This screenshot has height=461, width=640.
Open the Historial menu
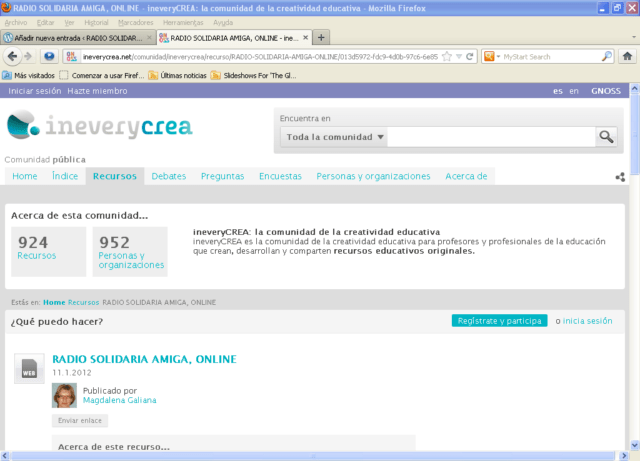pyautogui.click(x=97, y=21)
